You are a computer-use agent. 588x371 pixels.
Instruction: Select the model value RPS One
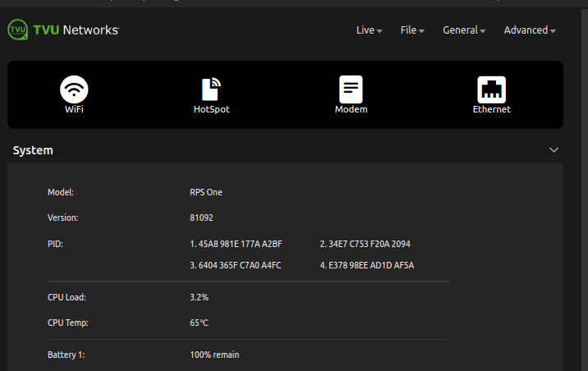[x=206, y=192]
